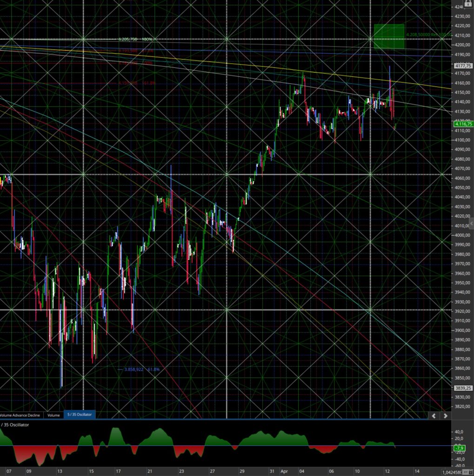Select the green 4.208,50 Ret 100 box
Image resolution: width=474 pixels, height=476 pixels.
[389, 36]
